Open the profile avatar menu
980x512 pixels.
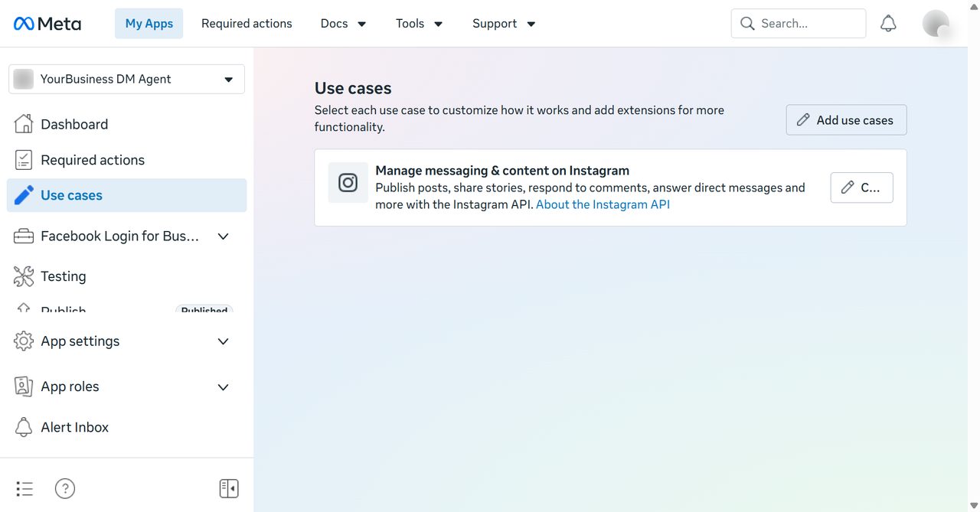(936, 24)
